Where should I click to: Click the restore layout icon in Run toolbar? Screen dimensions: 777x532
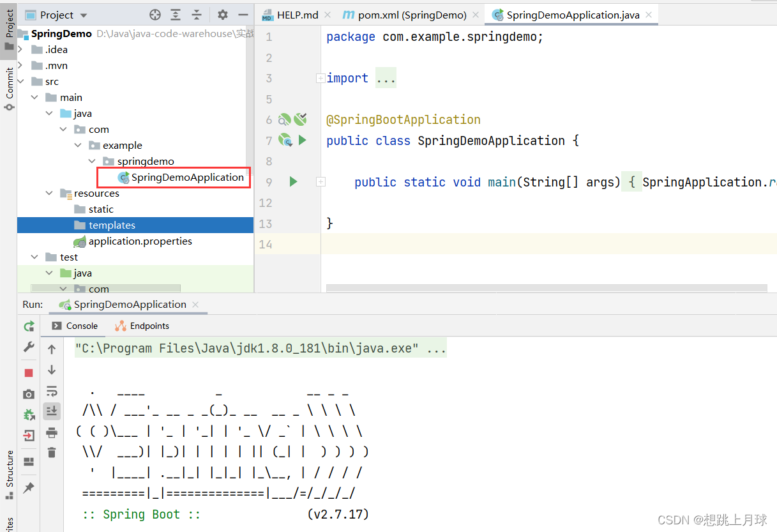tap(29, 462)
